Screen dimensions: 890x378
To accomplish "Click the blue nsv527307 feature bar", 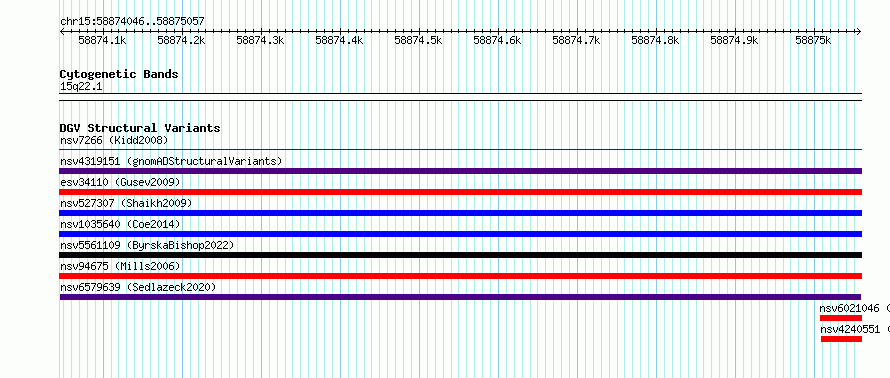I will click(461, 213).
